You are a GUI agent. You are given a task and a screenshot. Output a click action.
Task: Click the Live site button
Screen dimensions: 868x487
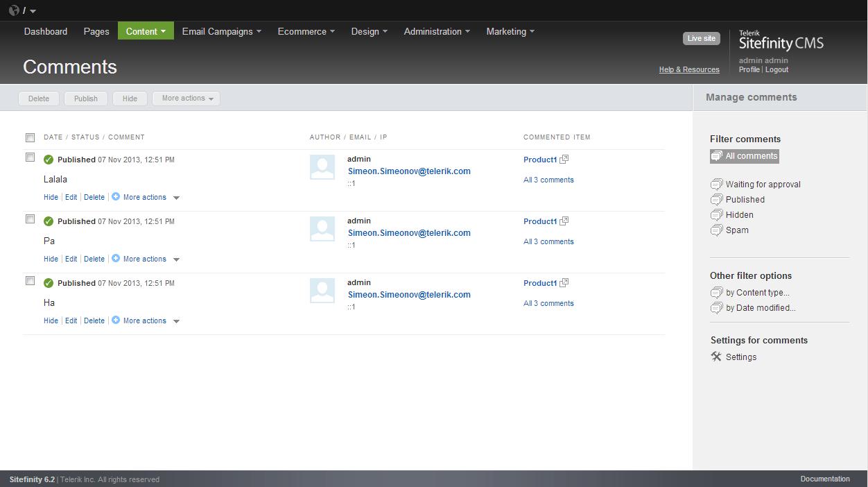pos(701,39)
